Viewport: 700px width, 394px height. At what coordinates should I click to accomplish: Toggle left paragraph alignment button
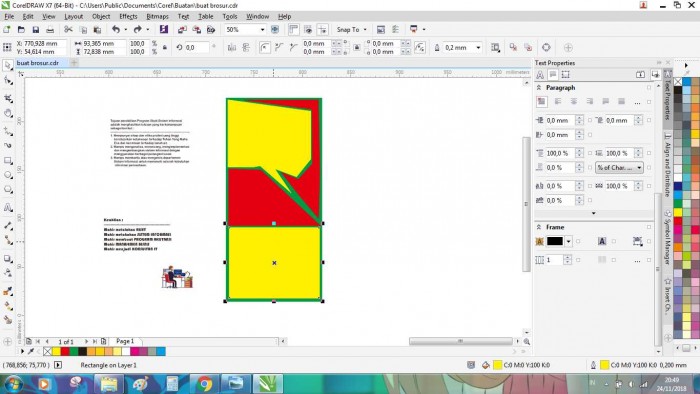click(x=558, y=102)
